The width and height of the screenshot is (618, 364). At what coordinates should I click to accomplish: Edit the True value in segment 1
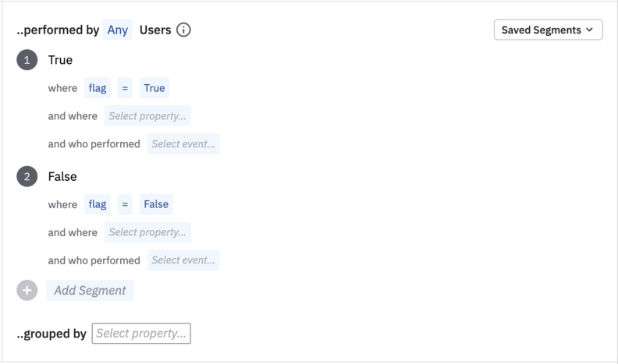(154, 88)
